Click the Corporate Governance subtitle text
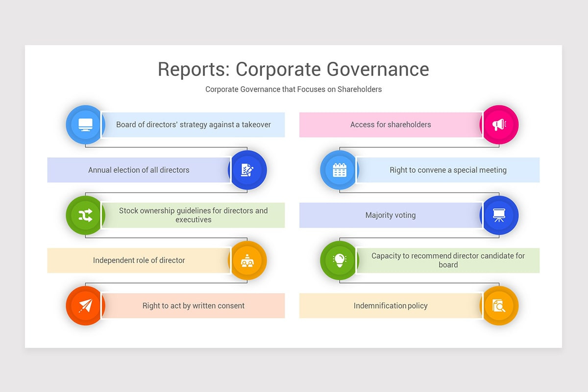Viewport: 588px width, 392px height. pyautogui.click(x=294, y=89)
